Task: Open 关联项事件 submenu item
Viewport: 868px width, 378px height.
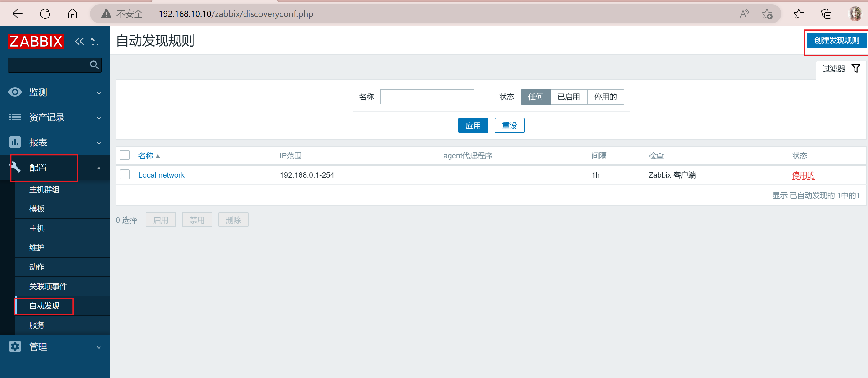Action: coord(62,286)
